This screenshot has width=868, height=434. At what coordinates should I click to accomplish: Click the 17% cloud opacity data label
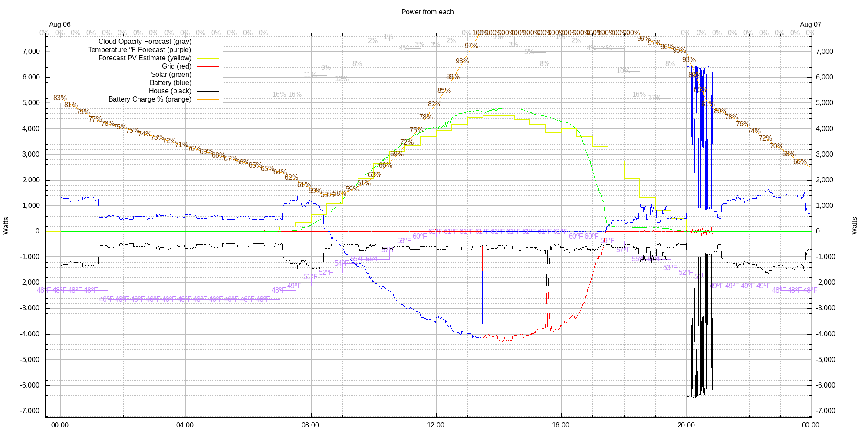[x=654, y=98]
